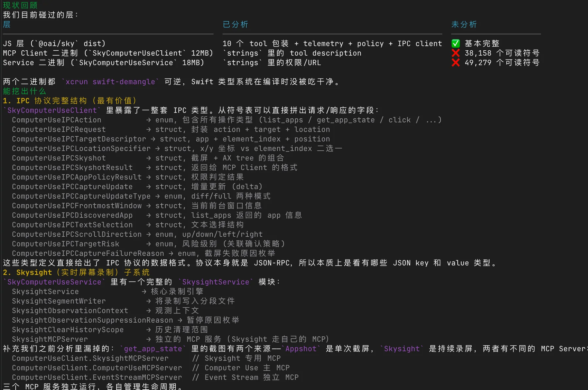Viewport: 588px width, 390px height.
Task: Click the line ComputerUseClient.ComputerUseMCPServer
Action: tap(151, 367)
